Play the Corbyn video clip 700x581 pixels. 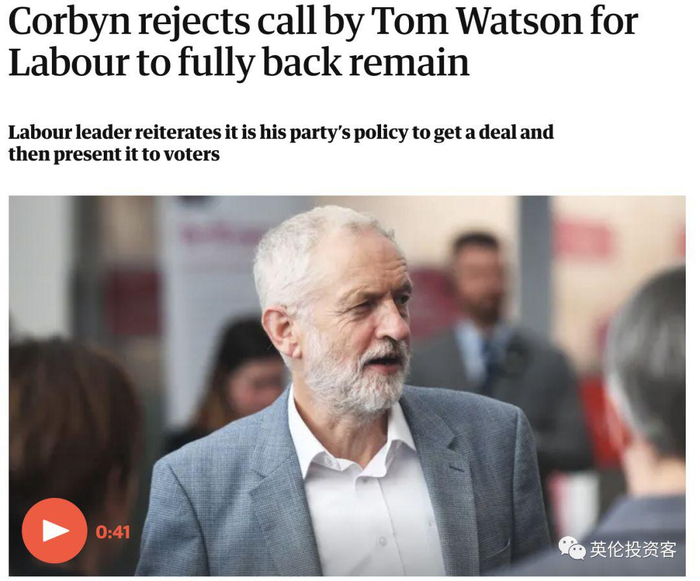point(54,531)
